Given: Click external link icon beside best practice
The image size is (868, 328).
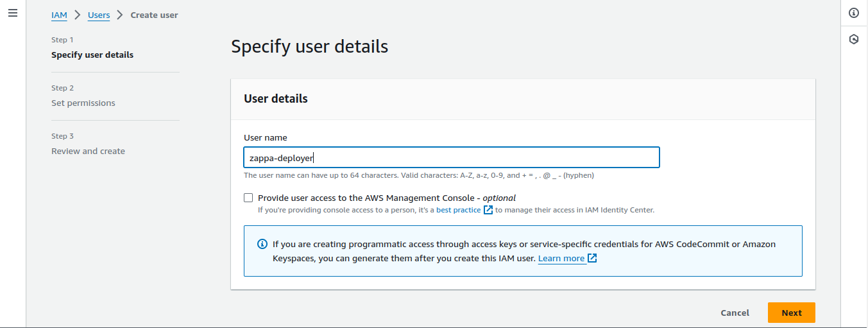Looking at the screenshot, I should [488, 210].
